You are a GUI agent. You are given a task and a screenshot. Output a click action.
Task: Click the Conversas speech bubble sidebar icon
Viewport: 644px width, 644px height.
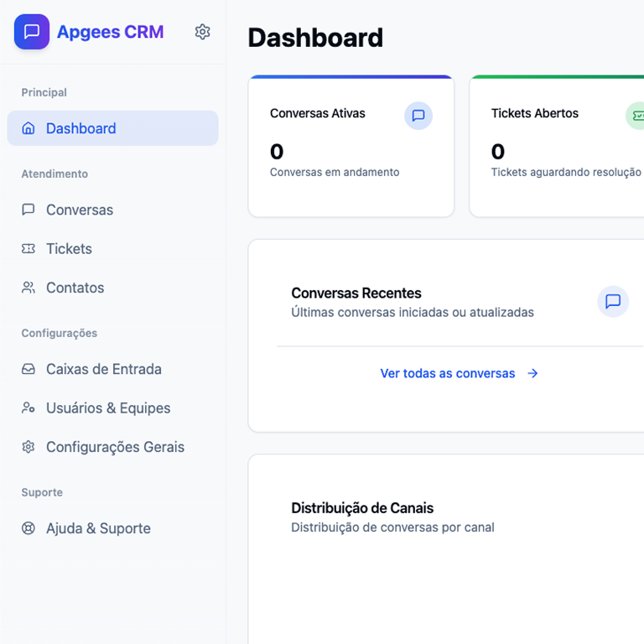click(x=28, y=210)
